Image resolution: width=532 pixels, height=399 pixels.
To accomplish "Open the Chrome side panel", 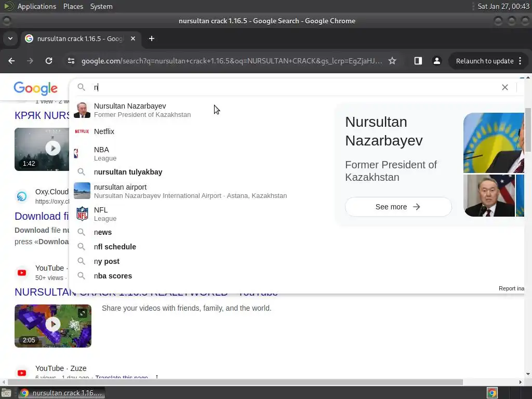I will [x=418, y=61].
